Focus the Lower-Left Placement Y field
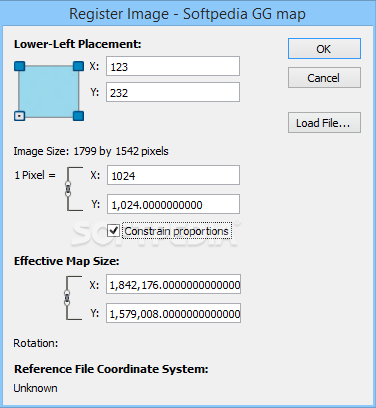Image resolution: width=376 pixels, height=408 pixels. [x=173, y=92]
